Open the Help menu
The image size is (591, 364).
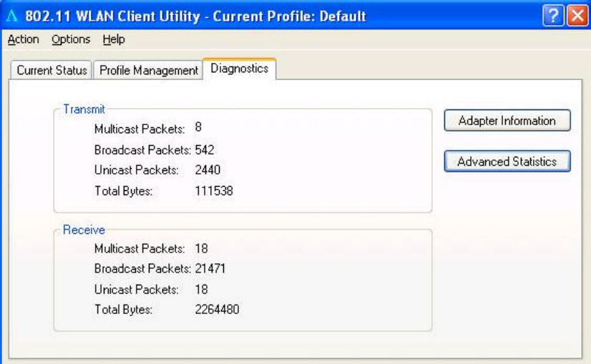(114, 39)
